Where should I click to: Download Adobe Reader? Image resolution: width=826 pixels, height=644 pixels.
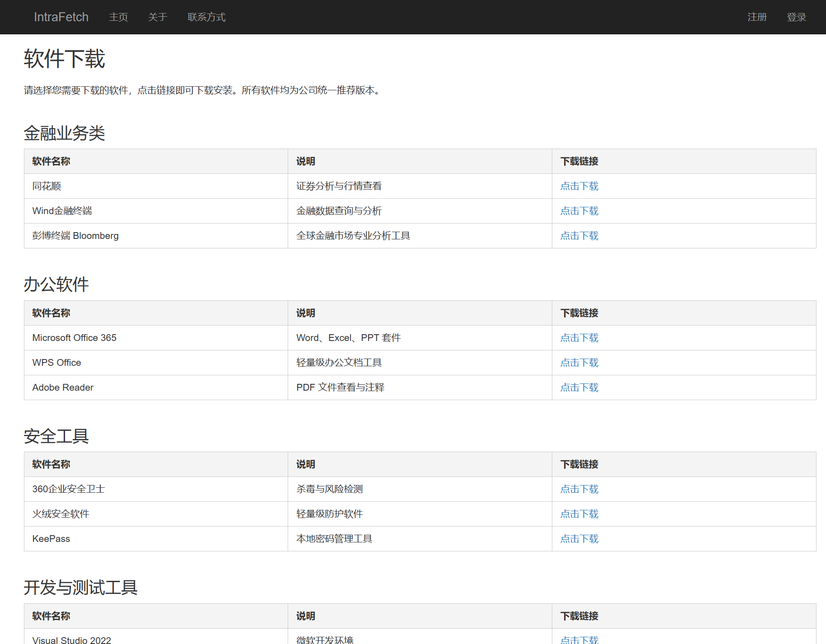click(579, 387)
